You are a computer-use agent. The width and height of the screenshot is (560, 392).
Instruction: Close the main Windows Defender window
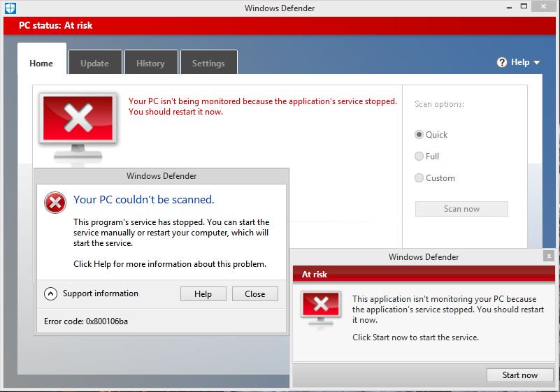(x=543, y=6)
